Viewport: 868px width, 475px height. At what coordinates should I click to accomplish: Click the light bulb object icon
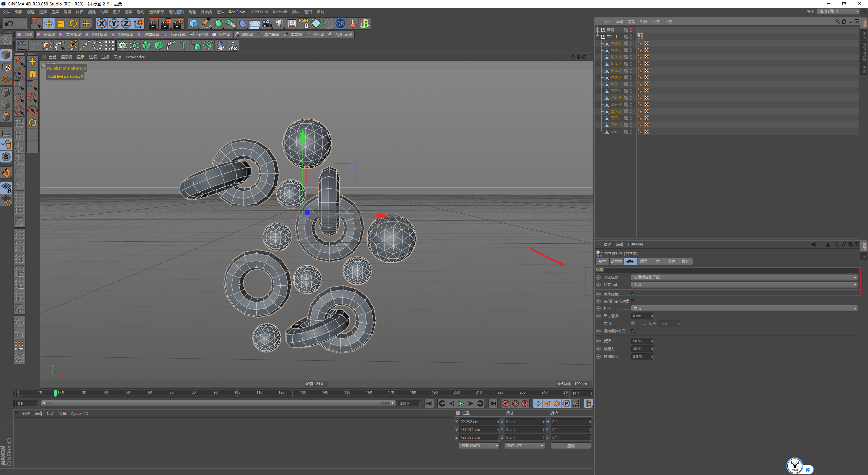coord(279,23)
